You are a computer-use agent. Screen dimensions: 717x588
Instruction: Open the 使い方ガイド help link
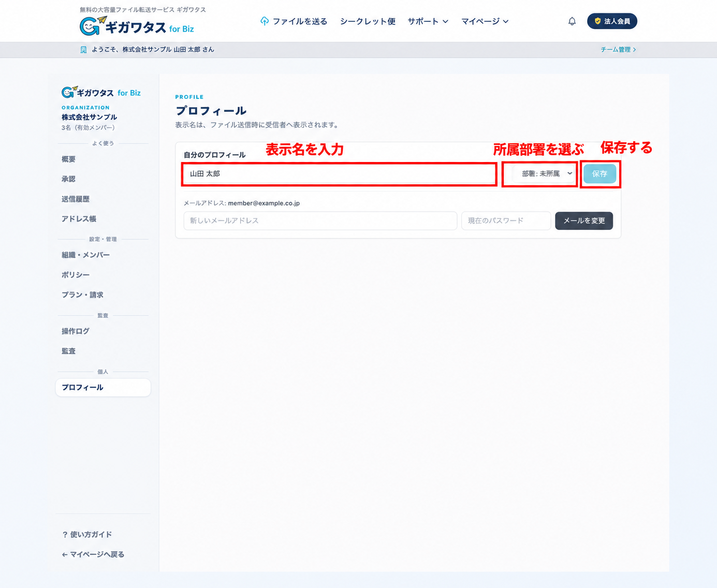[87, 535]
